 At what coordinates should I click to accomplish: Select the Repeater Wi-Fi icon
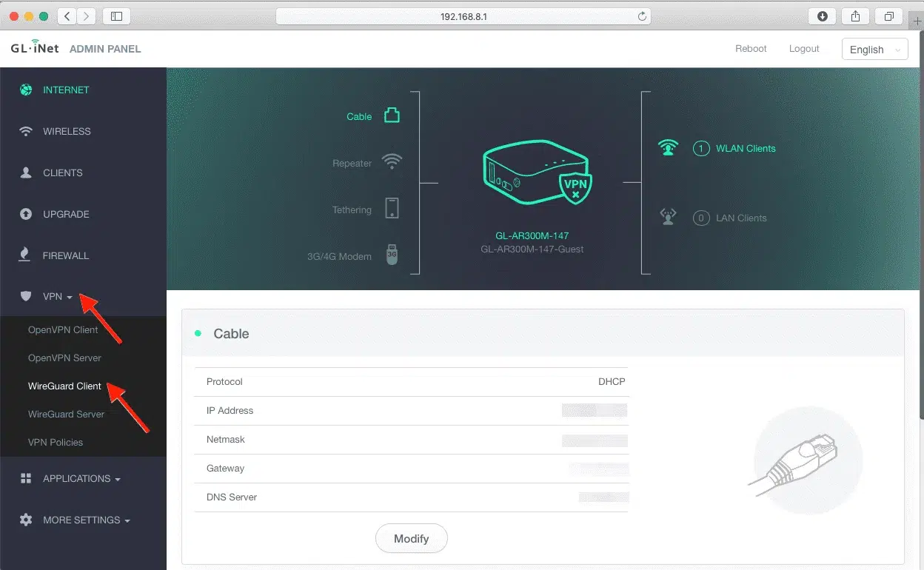point(392,162)
